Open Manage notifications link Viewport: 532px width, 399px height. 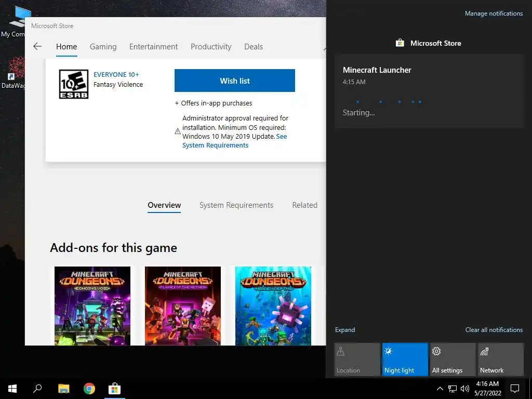494,14
